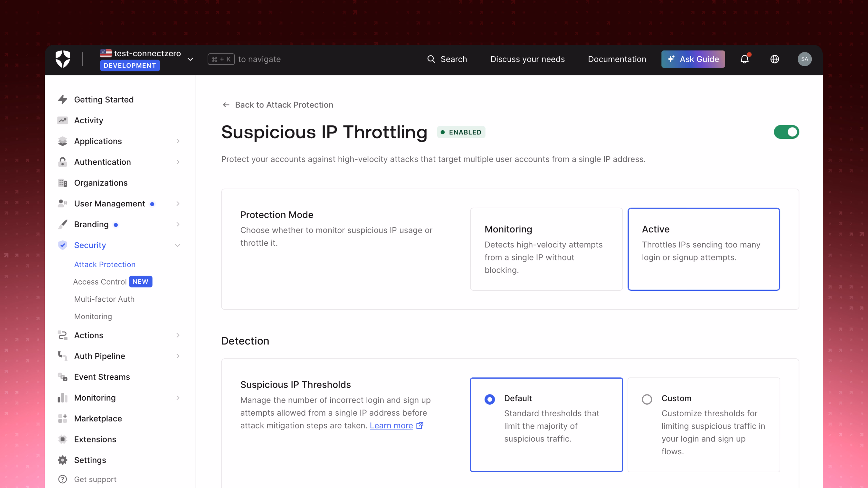This screenshot has height=488, width=868.
Task: Open notifications bell
Action: 745,59
